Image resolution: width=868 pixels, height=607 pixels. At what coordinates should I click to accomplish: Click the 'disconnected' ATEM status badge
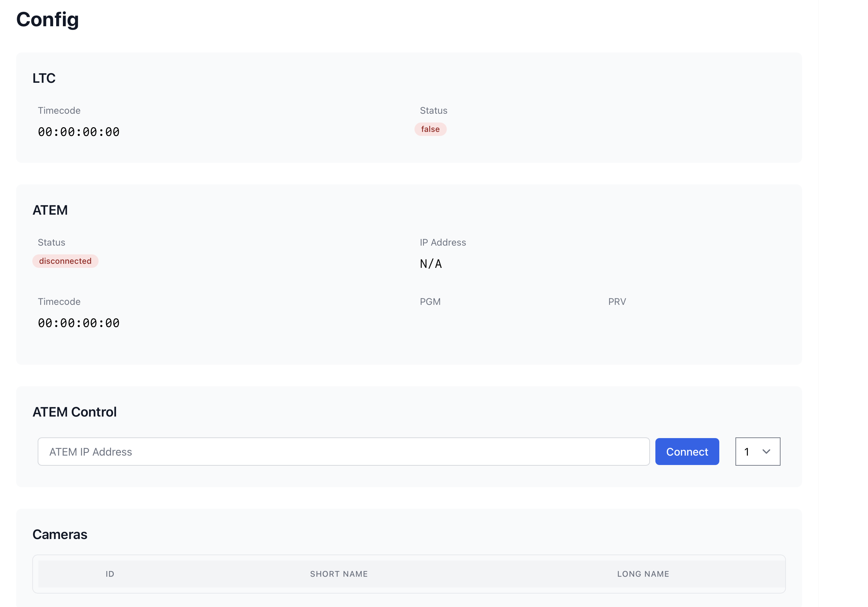pyautogui.click(x=65, y=261)
